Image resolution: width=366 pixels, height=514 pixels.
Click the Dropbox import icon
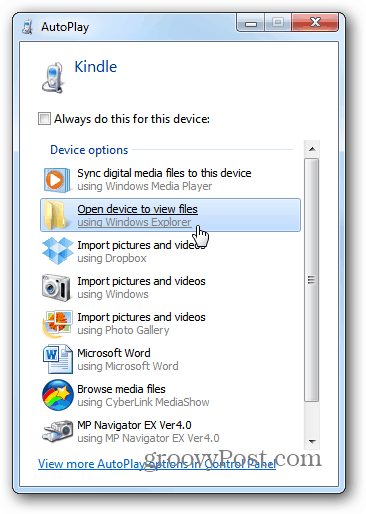coord(57,251)
